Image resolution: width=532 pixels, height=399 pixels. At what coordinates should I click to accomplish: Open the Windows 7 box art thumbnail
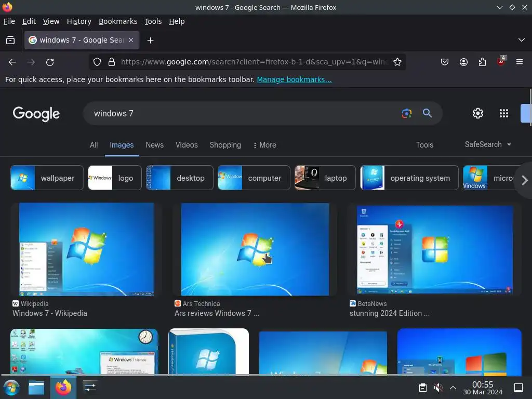[x=209, y=352]
